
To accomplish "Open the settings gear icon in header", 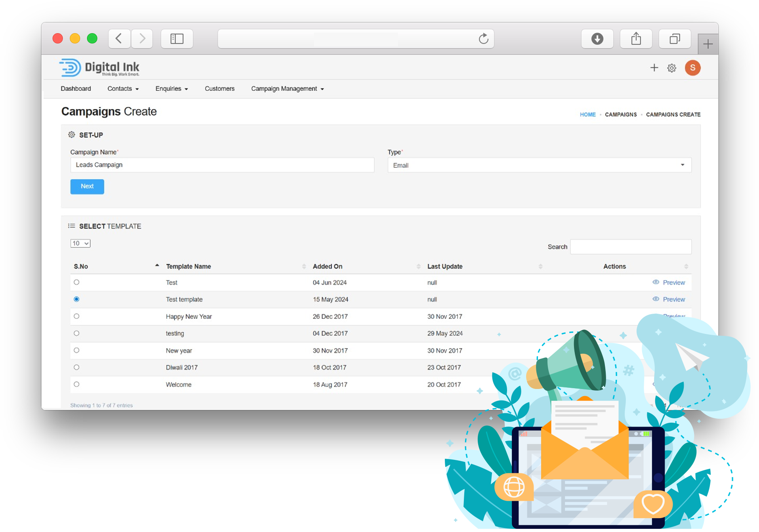I will pyautogui.click(x=671, y=68).
